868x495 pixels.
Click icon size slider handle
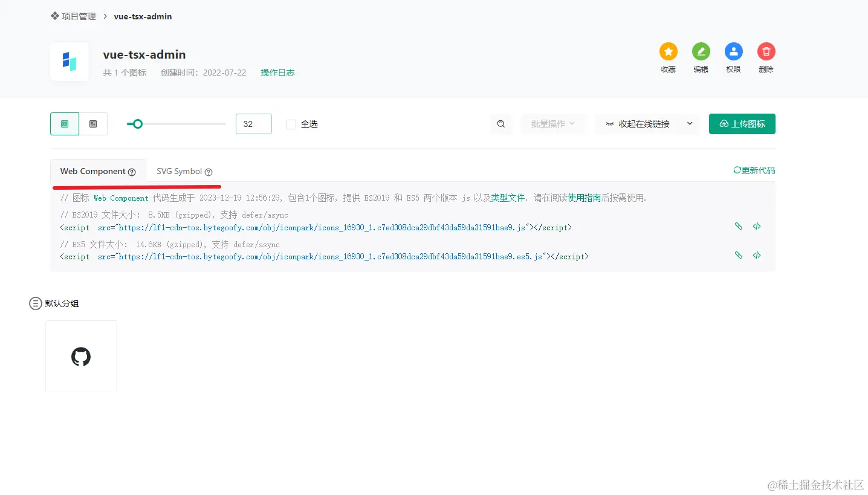138,124
